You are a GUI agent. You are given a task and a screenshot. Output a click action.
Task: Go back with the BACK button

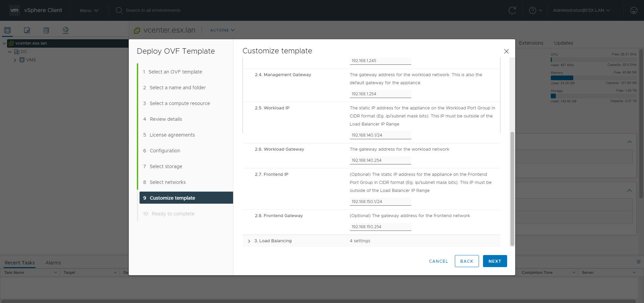click(x=467, y=261)
